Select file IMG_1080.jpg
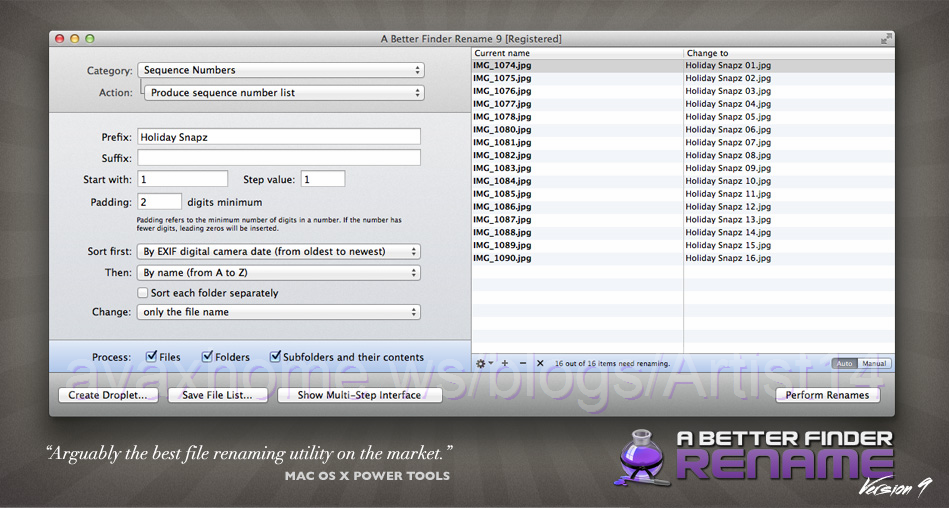Image resolution: width=949 pixels, height=508 pixels. pyautogui.click(x=502, y=130)
